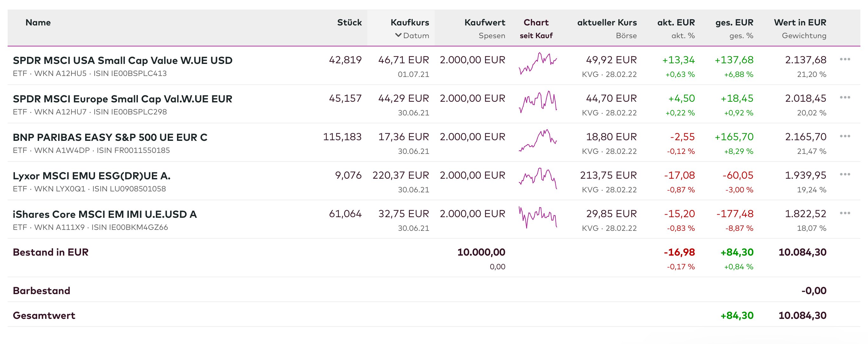
Task: Sort by ges. EUR column header
Action: [734, 23]
